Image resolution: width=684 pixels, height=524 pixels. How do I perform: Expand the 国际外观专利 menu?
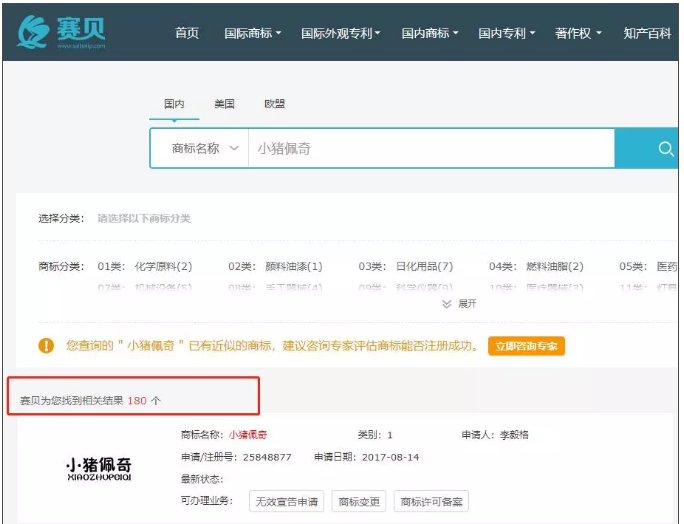coord(342,33)
